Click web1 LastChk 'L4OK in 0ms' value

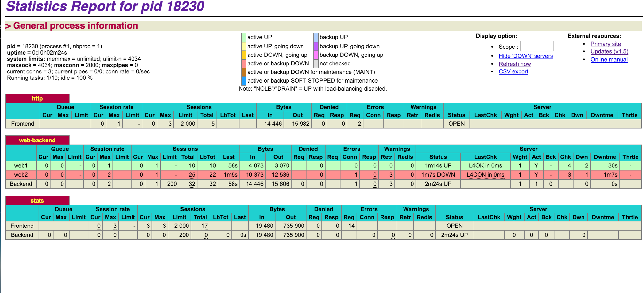pos(485,166)
